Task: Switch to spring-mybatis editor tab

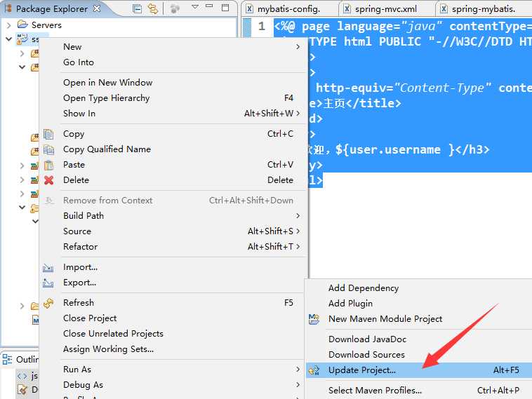Action: click(x=484, y=9)
